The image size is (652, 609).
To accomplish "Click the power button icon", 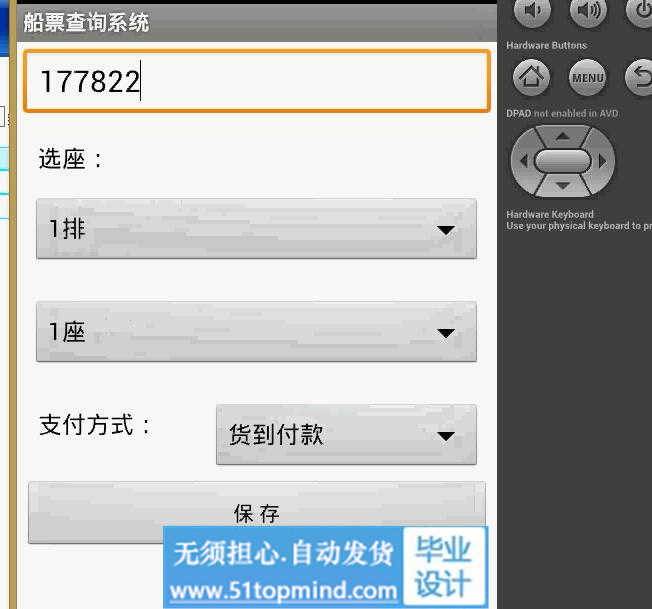I will [640, 12].
